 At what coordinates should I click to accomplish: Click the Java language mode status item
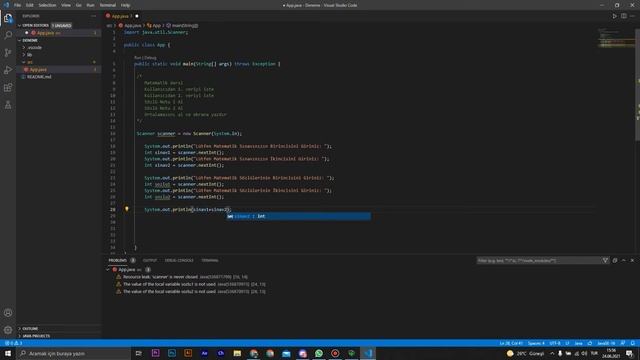coord(578,343)
